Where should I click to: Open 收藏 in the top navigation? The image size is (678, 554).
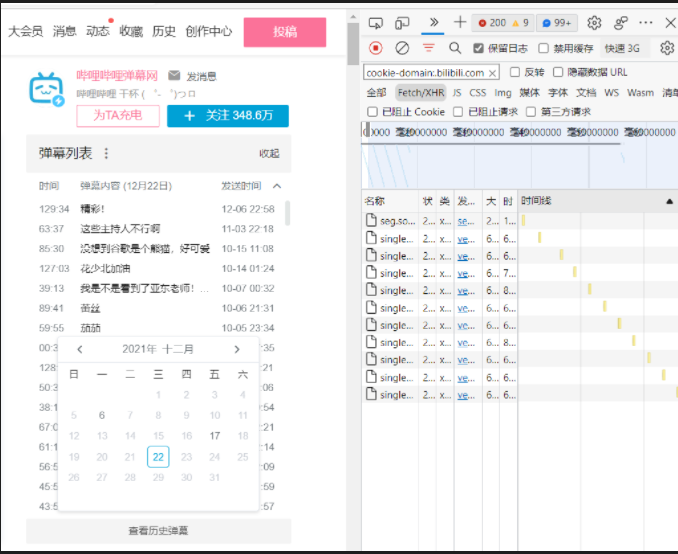131,31
